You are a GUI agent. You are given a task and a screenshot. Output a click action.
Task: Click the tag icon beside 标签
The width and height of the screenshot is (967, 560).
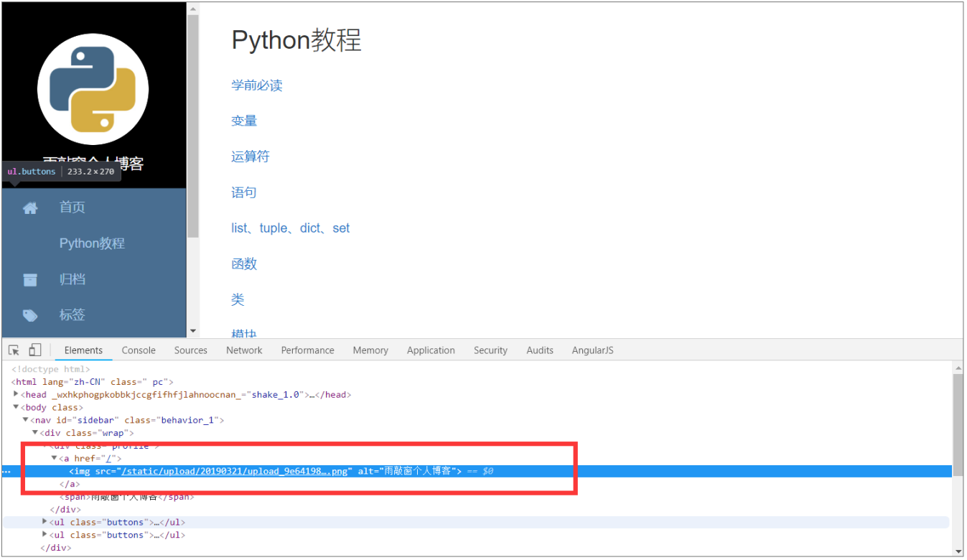click(30, 315)
